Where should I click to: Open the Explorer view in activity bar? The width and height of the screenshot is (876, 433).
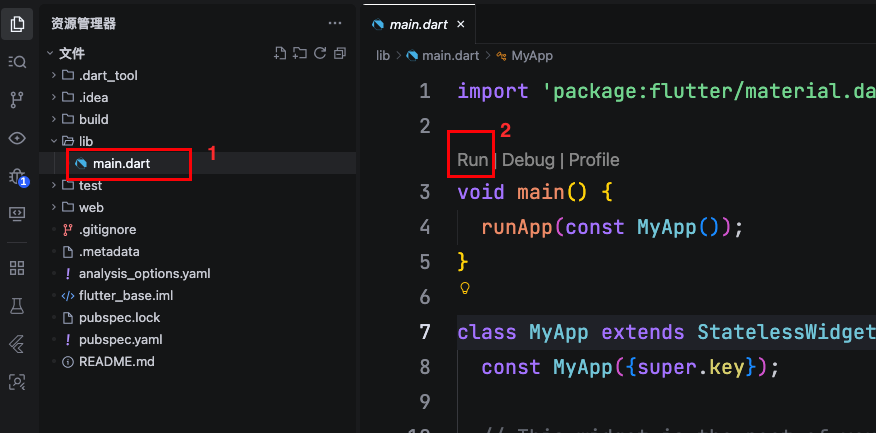pyautogui.click(x=17, y=23)
